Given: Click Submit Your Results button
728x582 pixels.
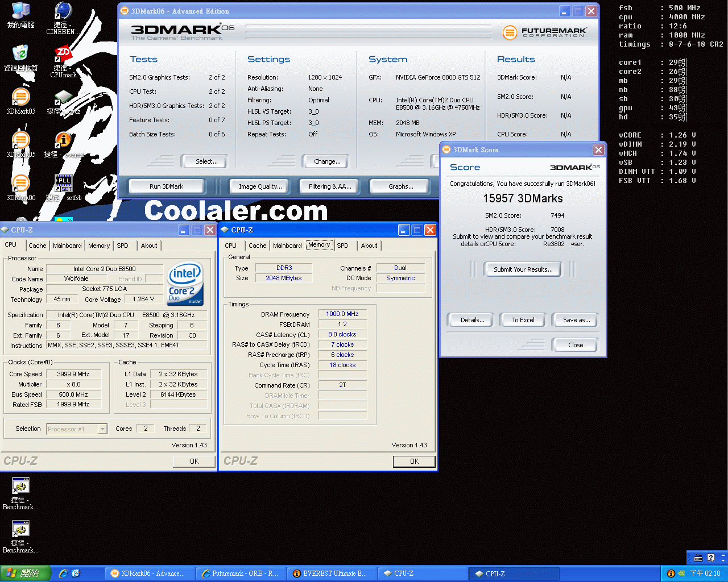Looking at the screenshot, I should pyautogui.click(x=523, y=269).
